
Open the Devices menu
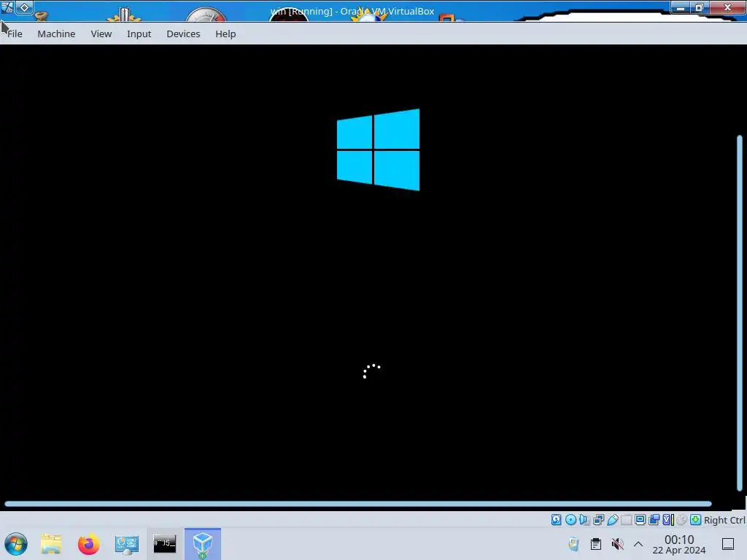183,34
